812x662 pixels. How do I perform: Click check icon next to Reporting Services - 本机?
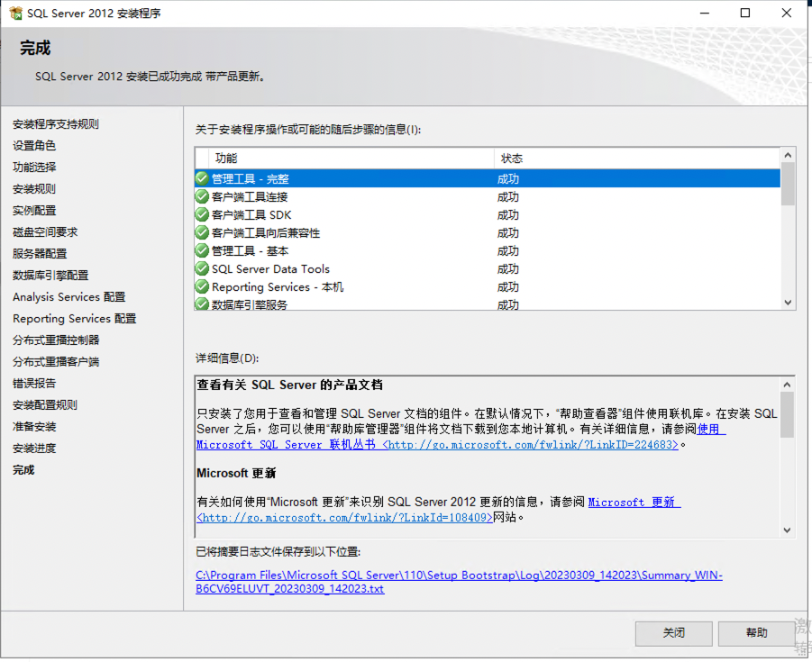point(202,286)
